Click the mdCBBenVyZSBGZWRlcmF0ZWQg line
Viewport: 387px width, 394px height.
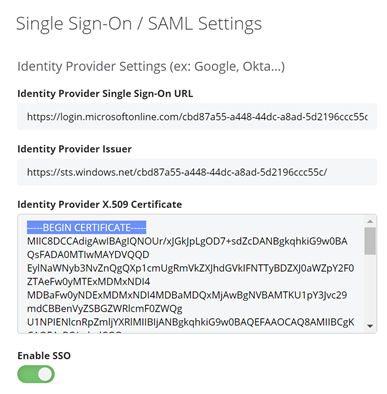coord(105,309)
